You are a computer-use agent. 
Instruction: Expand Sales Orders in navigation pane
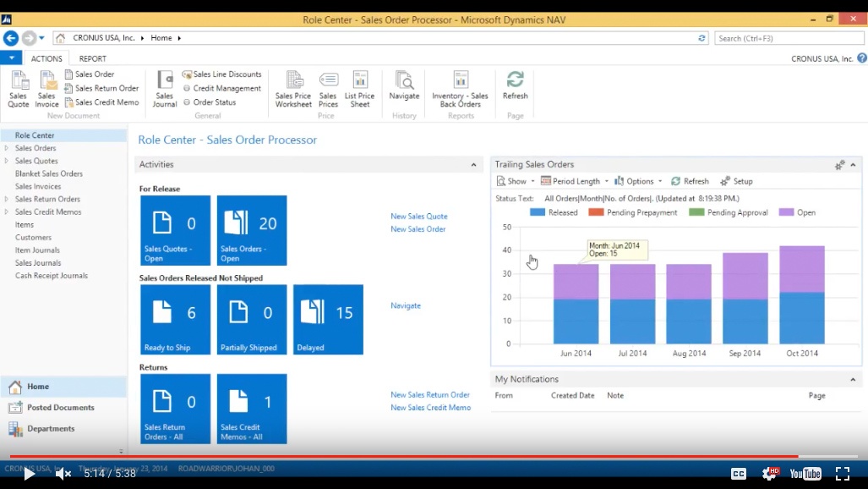pos(7,148)
